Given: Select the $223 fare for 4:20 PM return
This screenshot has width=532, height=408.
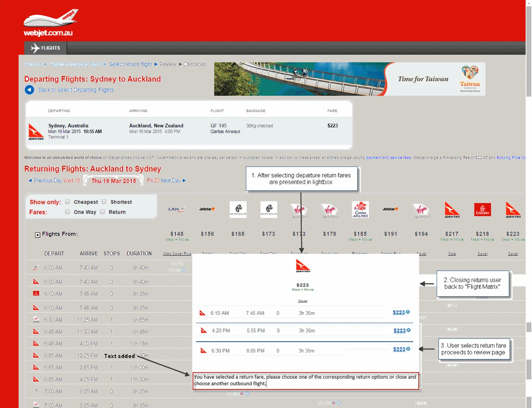Looking at the screenshot, I should point(399,330).
